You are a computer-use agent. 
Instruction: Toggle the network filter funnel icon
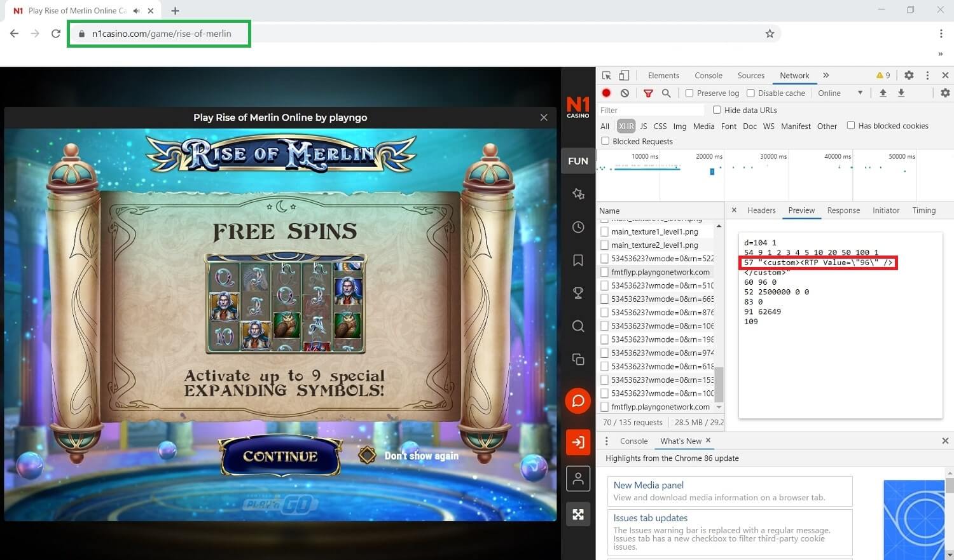click(x=648, y=93)
